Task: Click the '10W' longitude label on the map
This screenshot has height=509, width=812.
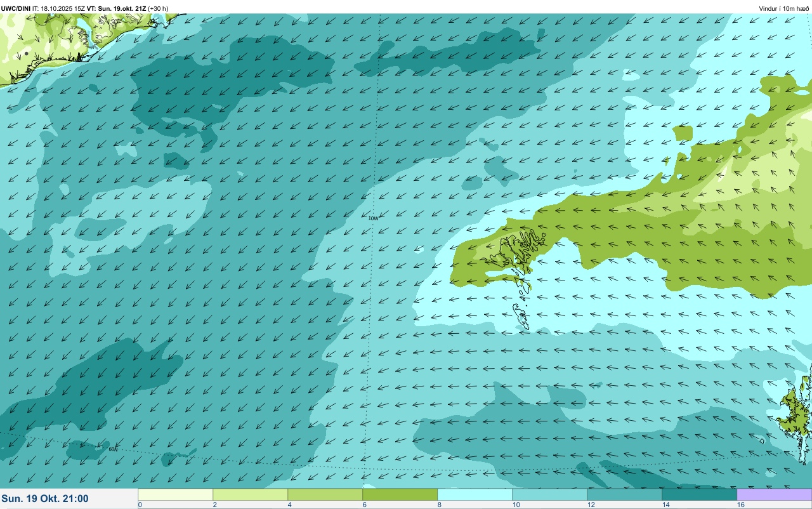Action: coord(374,218)
